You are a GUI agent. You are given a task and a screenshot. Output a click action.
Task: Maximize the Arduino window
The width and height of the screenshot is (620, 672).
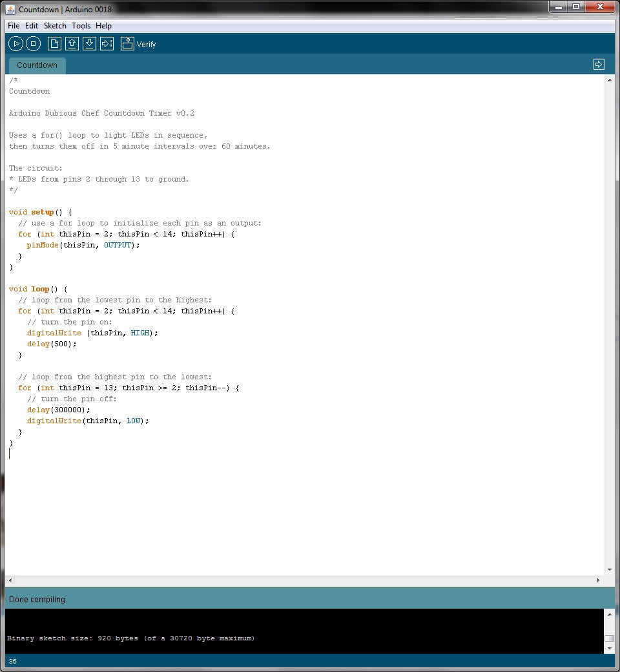(576, 6)
